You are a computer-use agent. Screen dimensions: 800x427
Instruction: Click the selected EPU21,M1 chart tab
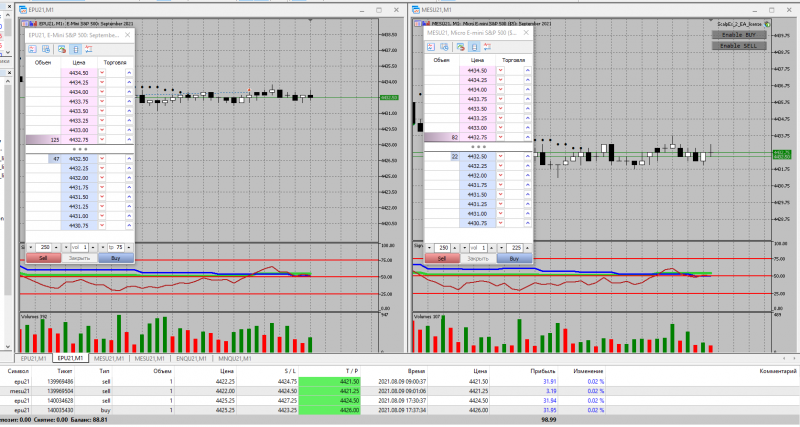pos(70,359)
